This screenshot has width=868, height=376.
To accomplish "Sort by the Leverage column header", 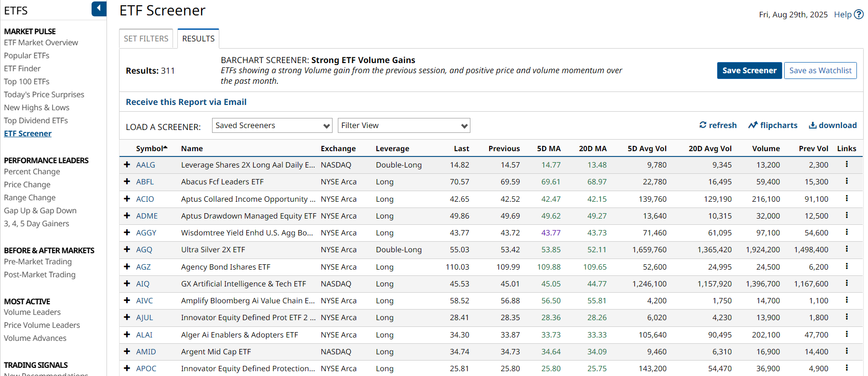I will 392,148.
